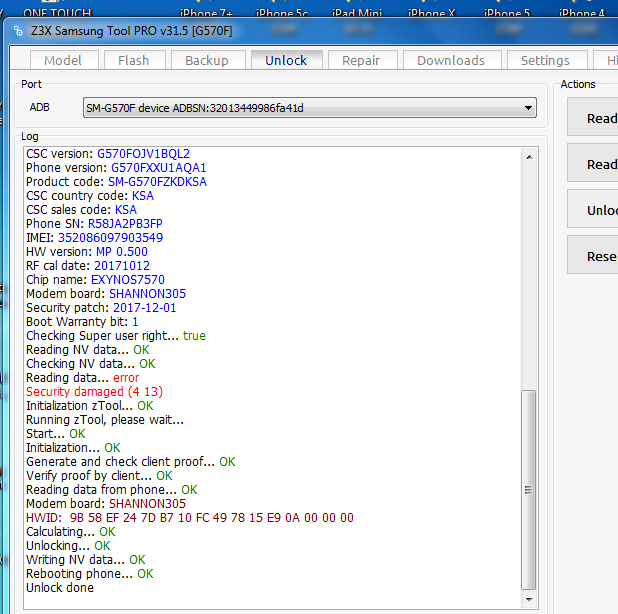Click the Reading data... error line

tap(82, 378)
